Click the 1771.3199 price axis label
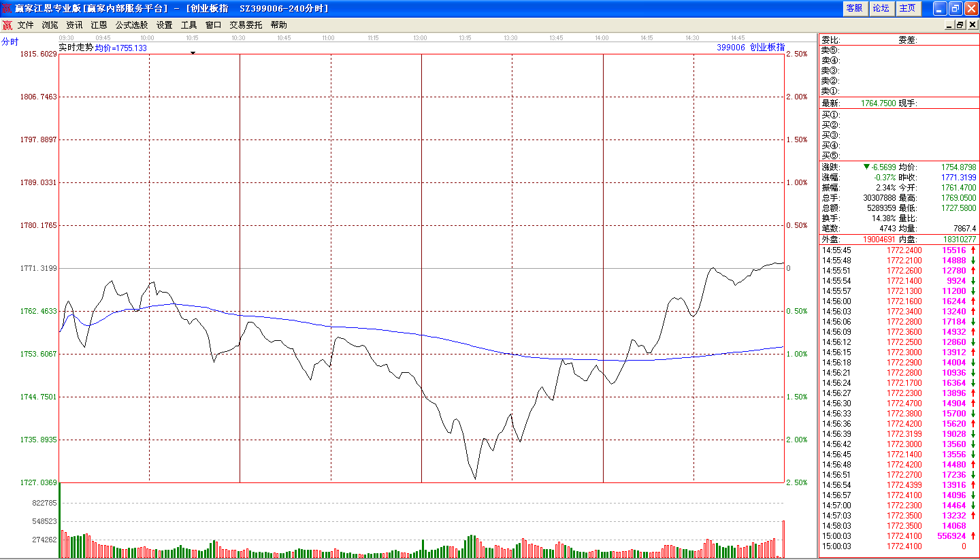Image resolution: width=980 pixels, height=560 pixels. coord(38,268)
